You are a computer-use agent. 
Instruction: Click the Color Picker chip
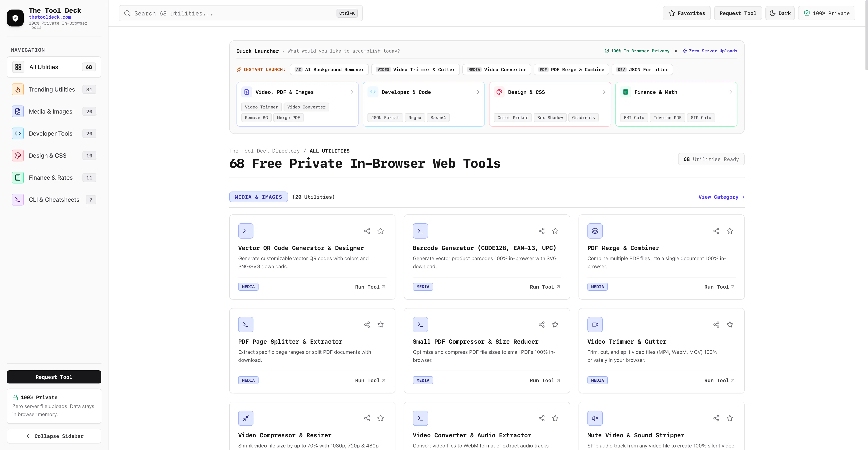point(513,118)
